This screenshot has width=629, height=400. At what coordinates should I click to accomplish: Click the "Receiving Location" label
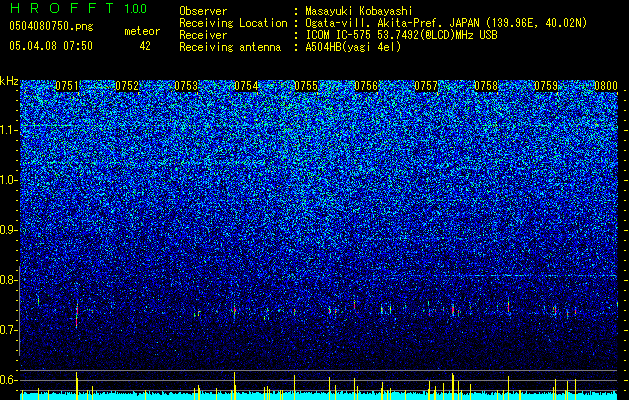pos(233,23)
